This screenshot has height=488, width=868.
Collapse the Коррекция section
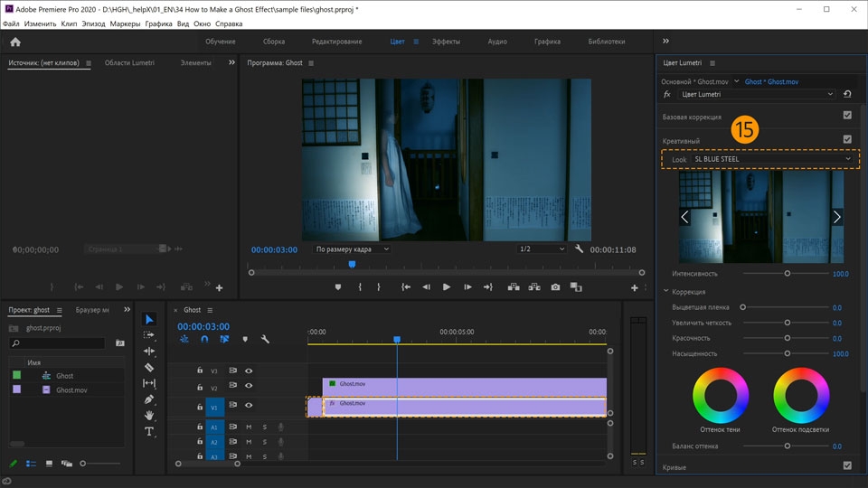click(667, 292)
